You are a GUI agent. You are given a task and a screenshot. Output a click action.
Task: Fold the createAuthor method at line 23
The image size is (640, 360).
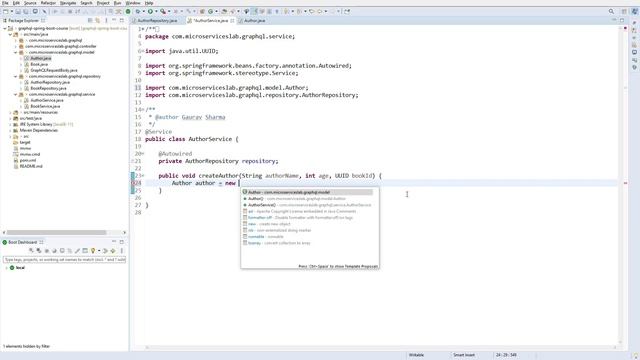tap(142, 176)
